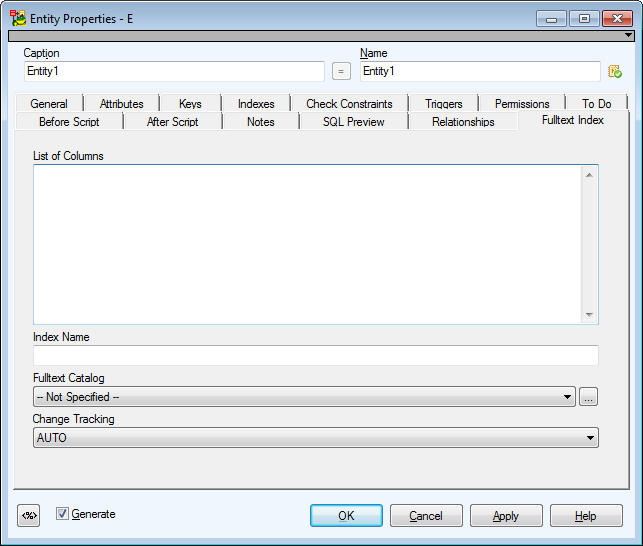Open the Check Constraints tab
The image size is (643, 546).
349,104
